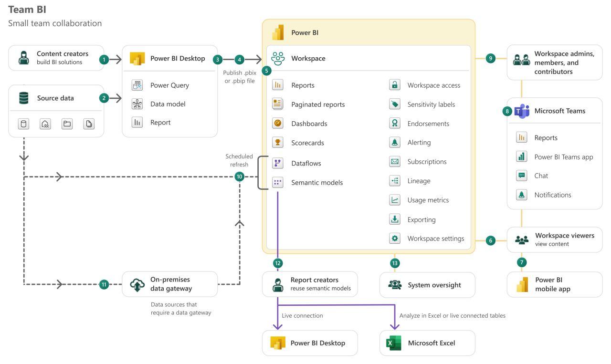Click the 'Live connection' label
This screenshot has width=611, height=364.
[x=302, y=315]
